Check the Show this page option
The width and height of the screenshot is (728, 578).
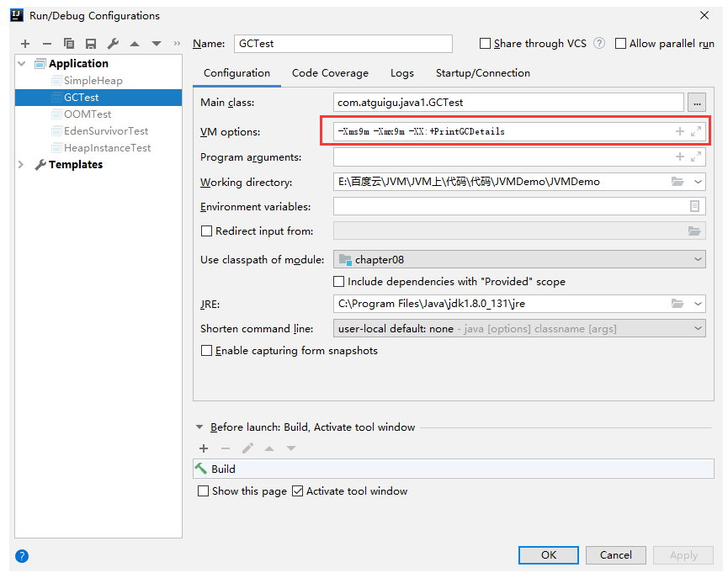tap(203, 491)
